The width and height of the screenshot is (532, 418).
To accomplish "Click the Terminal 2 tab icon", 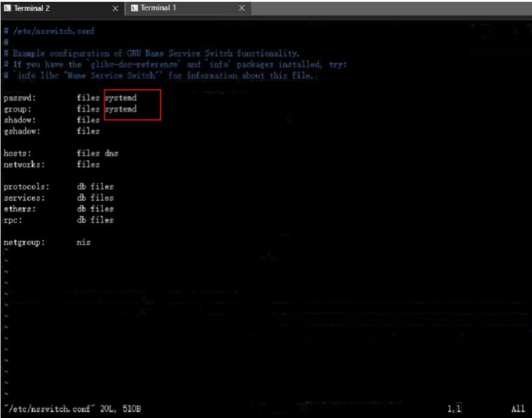I will 7,8.
